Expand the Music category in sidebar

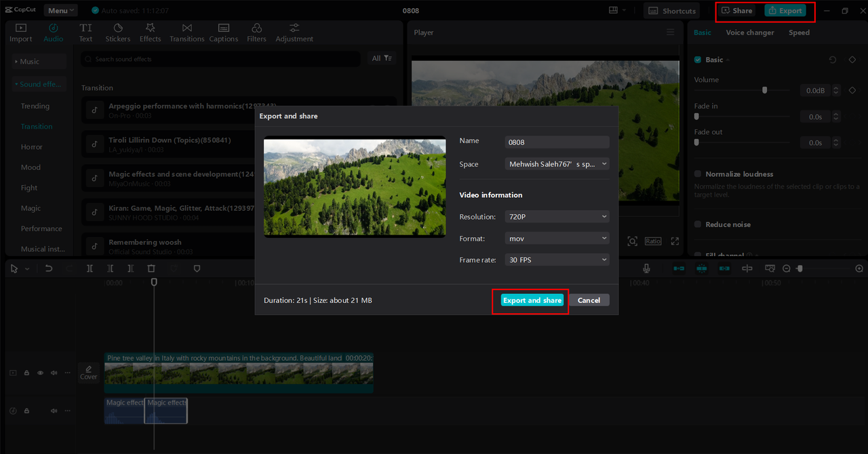pos(39,62)
